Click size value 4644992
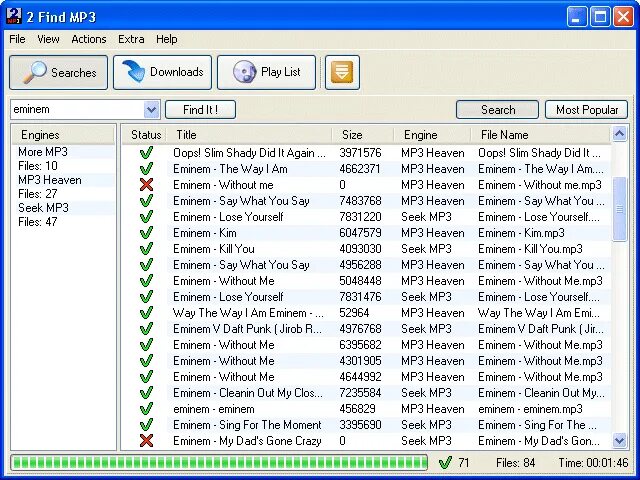 pos(360,377)
